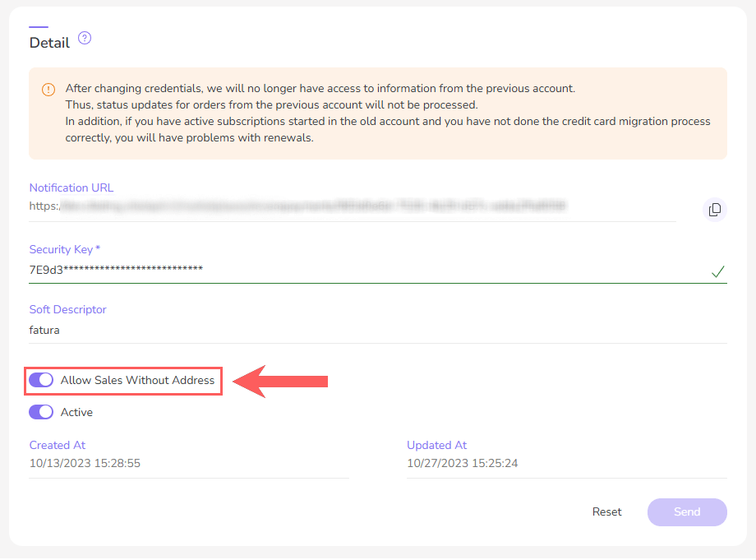Click the highlighted toggle inside the red box
Image resolution: width=756 pixels, height=560 pixels.
pyautogui.click(x=41, y=380)
